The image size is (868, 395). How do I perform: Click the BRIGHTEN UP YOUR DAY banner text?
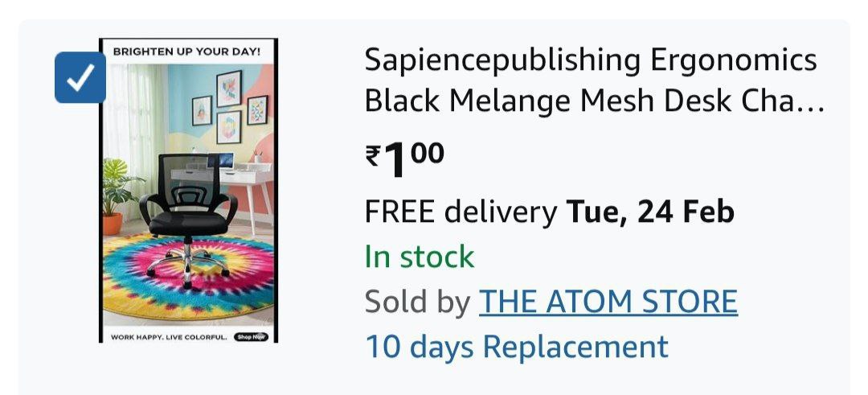pyautogui.click(x=186, y=51)
